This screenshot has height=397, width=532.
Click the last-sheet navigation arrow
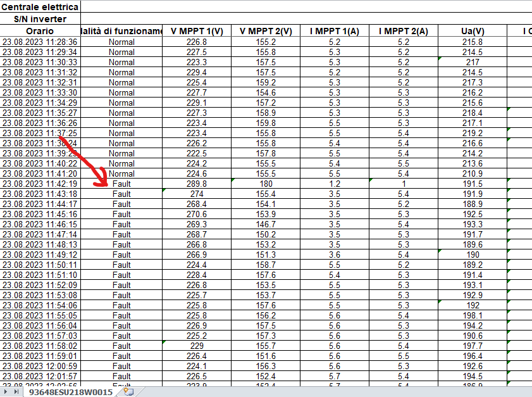point(16,392)
